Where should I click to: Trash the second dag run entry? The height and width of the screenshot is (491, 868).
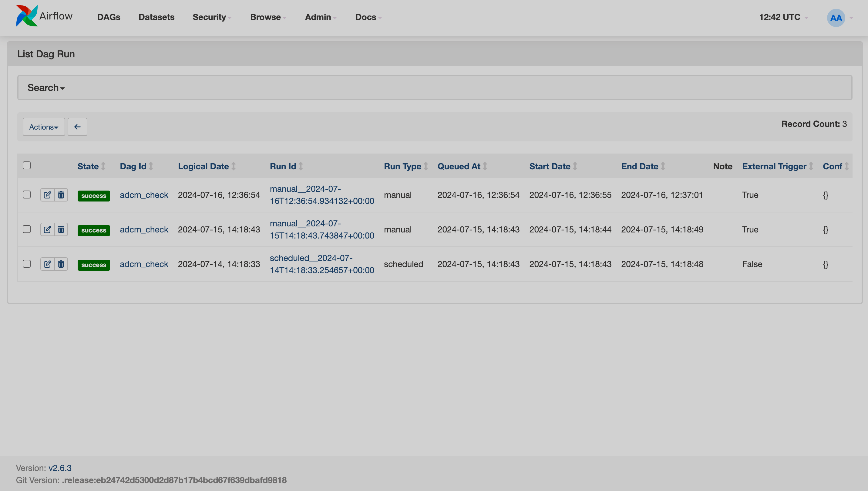61,229
